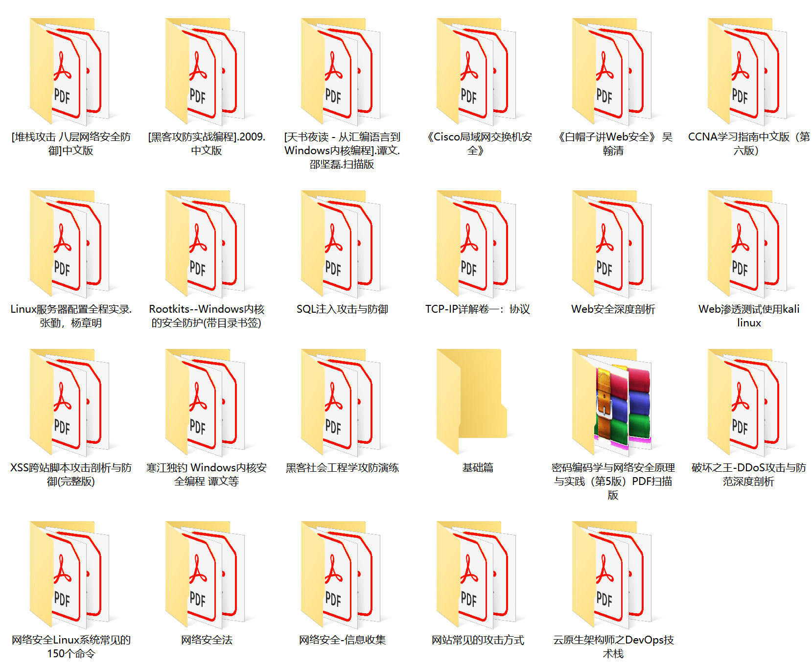
Task: Click the label "网络安全法"
Action: click(207, 640)
